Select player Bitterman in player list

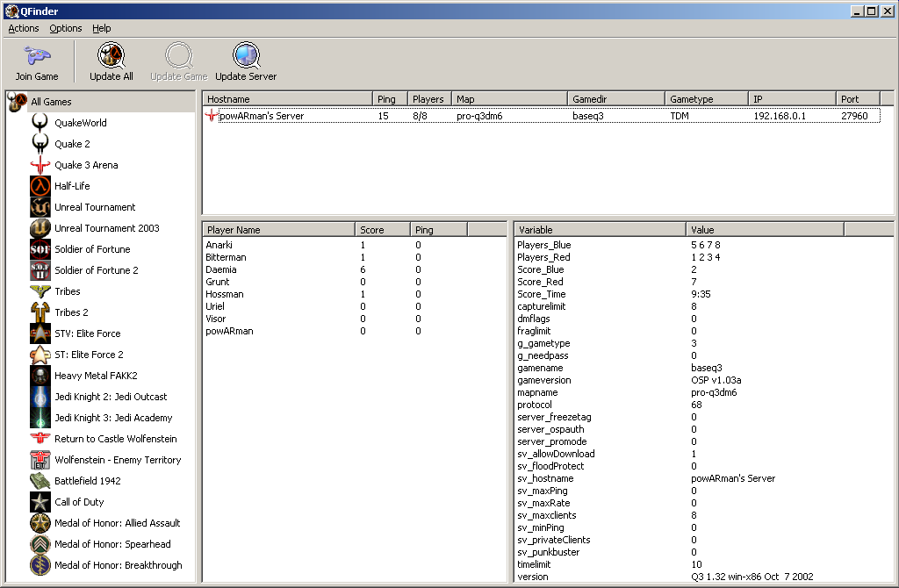(226, 257)
